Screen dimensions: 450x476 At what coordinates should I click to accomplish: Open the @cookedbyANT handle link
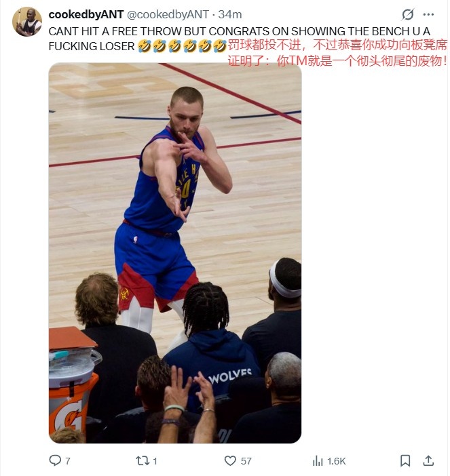click(x=168, y=14)
